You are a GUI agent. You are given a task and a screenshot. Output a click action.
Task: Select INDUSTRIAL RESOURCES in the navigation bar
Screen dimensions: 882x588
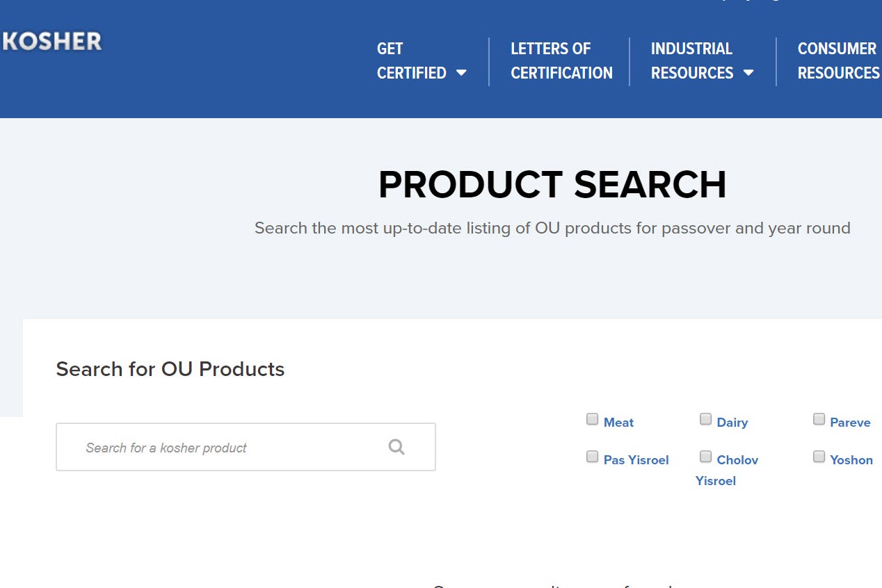pos(692,60)
